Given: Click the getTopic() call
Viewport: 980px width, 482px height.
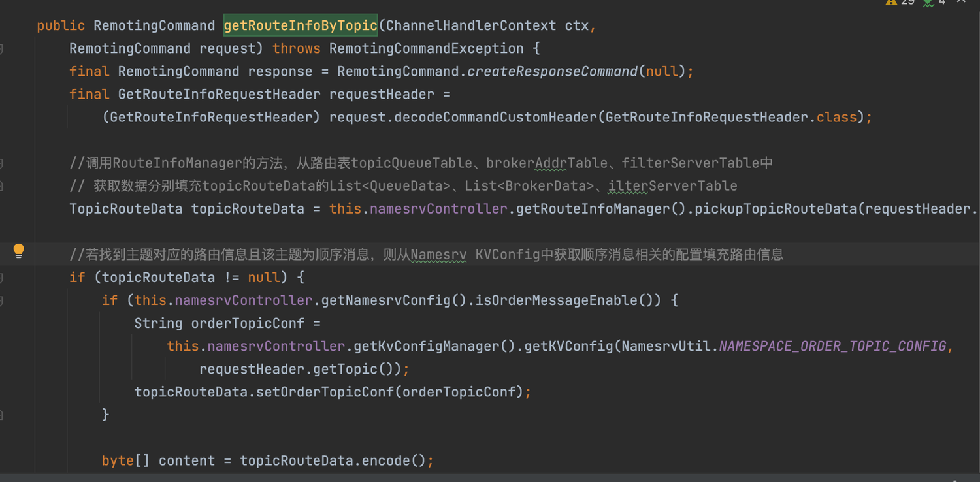Looking at the screenshot, I should click(353, 369).
